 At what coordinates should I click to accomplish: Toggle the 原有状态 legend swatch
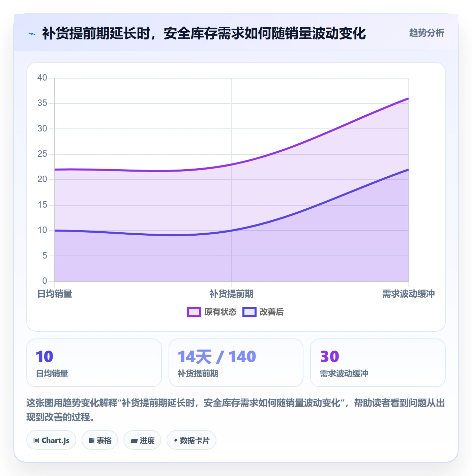[x=194, y=312]
